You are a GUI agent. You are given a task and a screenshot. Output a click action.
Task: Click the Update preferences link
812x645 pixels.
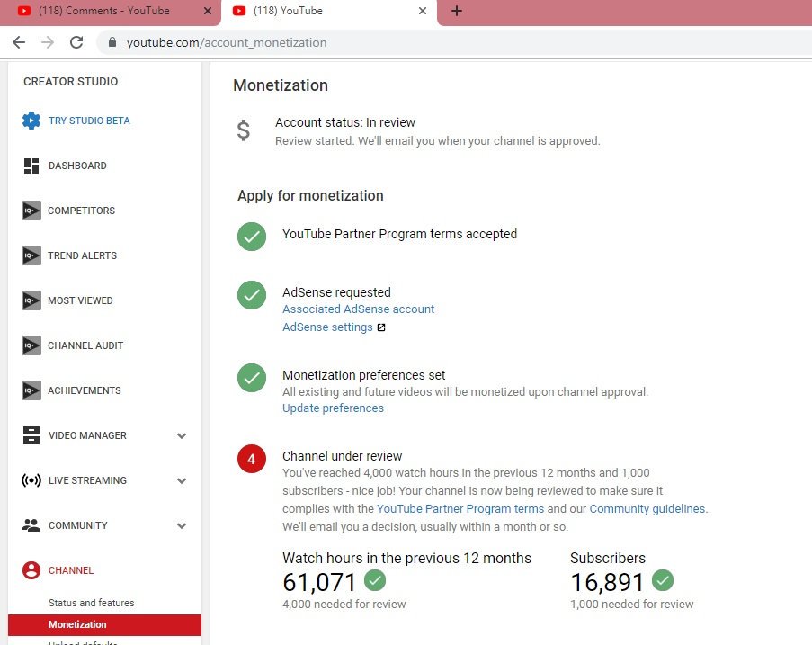[x=333, y=408]
